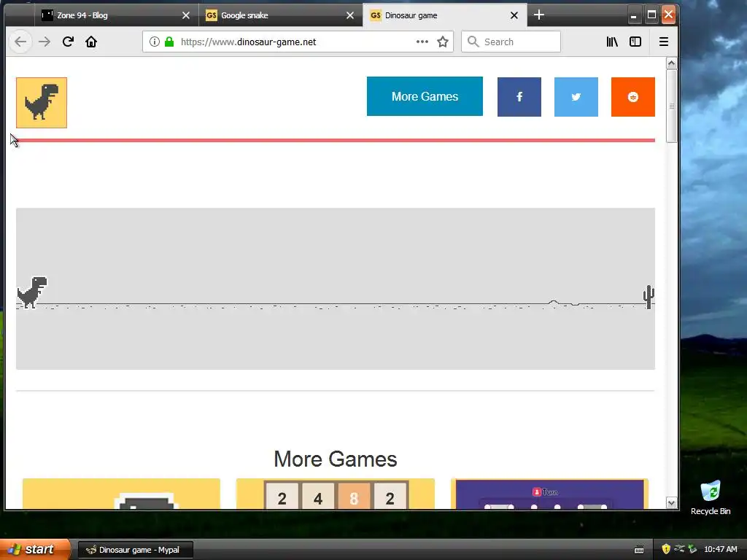Switch to the Zone 94 - Blog tab
The height and width of the screenshot is (560, 747).
point(116,15)
